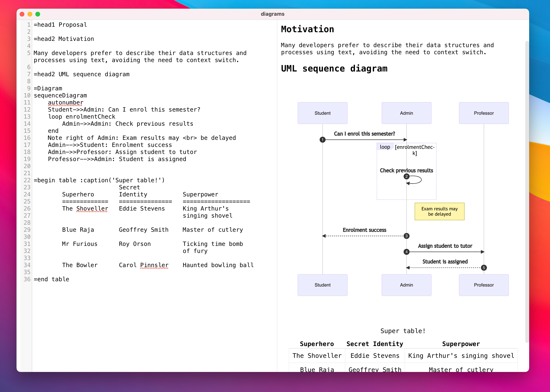Click the green zoom window button
Image resolution: width=550 pixels, height=392 pixels.
coord(38,14)
